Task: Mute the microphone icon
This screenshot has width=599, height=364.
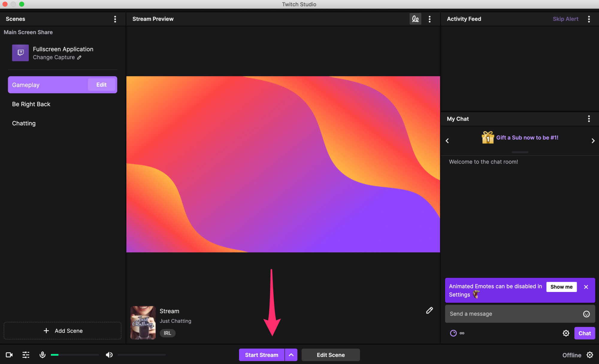Action: pos(43,355)
